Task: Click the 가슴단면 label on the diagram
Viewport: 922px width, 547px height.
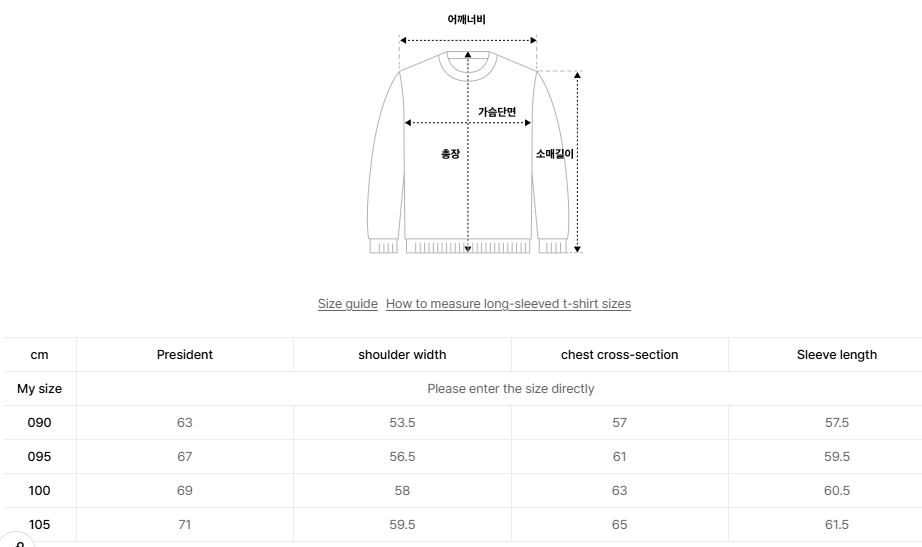Action: click(497, 112)
